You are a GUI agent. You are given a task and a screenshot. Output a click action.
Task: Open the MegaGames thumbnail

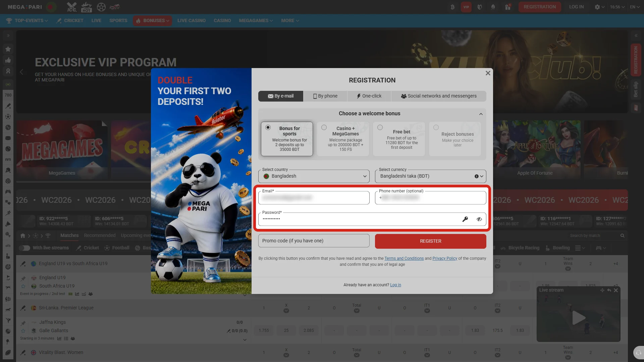tap(62, 149)
